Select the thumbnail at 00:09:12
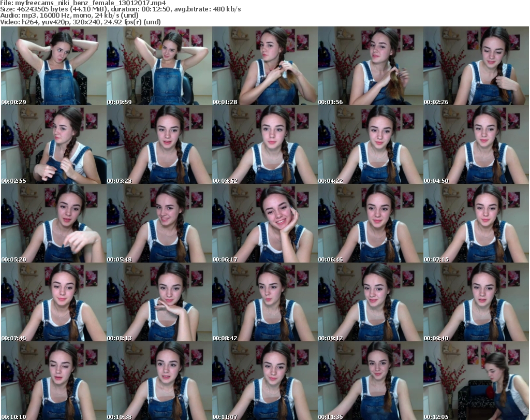 click(371, 302)
